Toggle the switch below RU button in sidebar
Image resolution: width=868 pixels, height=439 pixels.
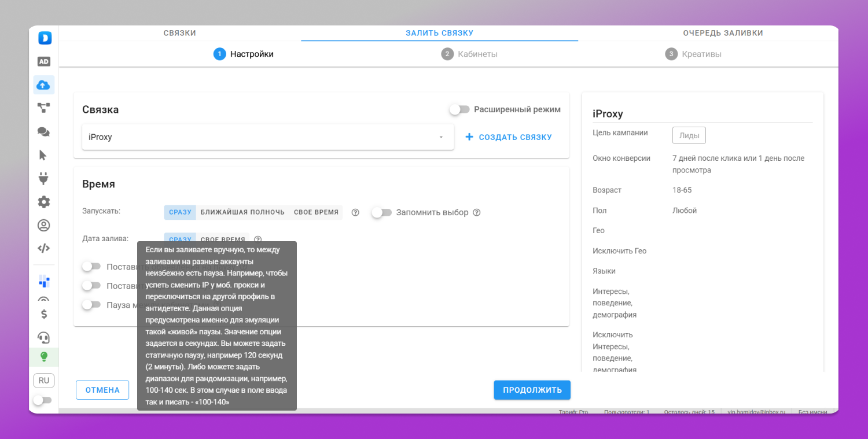click(42, 400)
